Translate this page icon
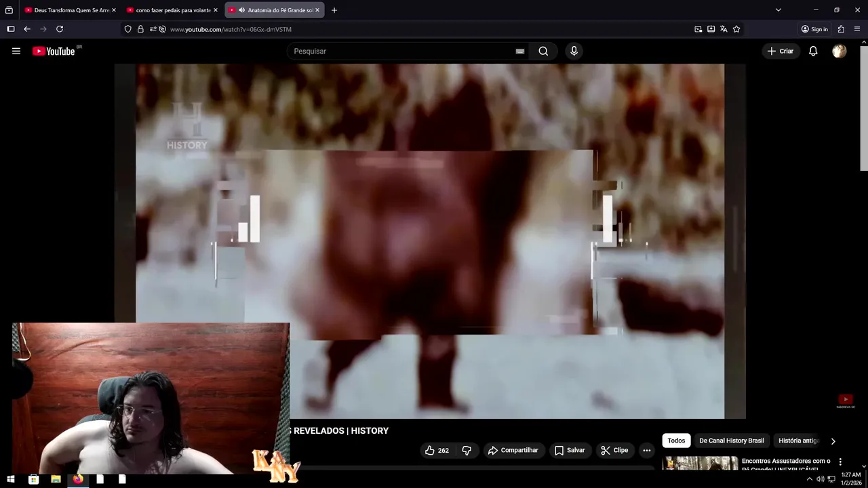 (724, 29)
